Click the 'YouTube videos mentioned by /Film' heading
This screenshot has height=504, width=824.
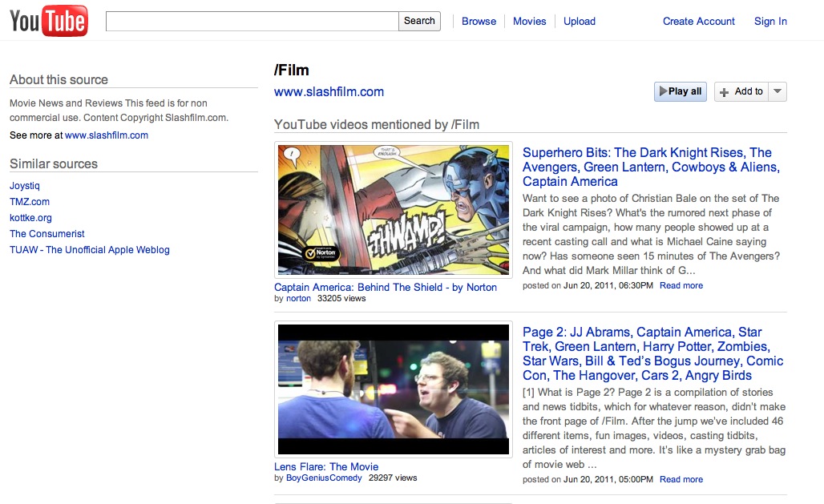click(x=377, y=124)
